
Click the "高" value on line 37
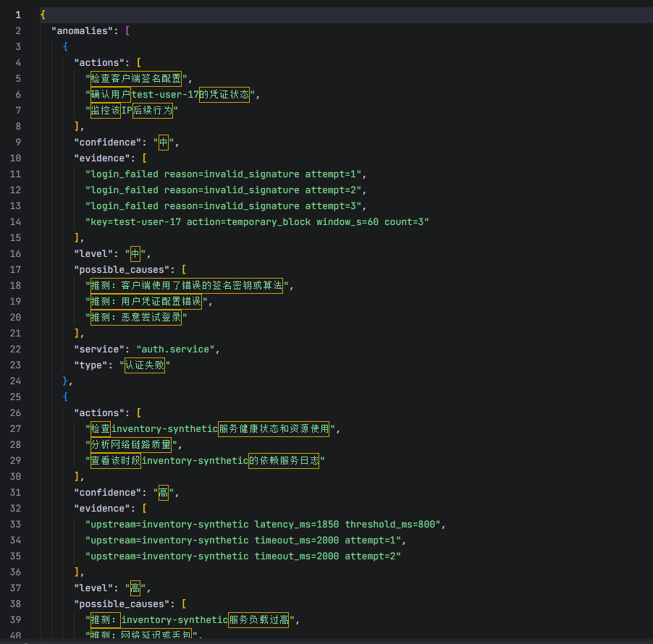135,588
